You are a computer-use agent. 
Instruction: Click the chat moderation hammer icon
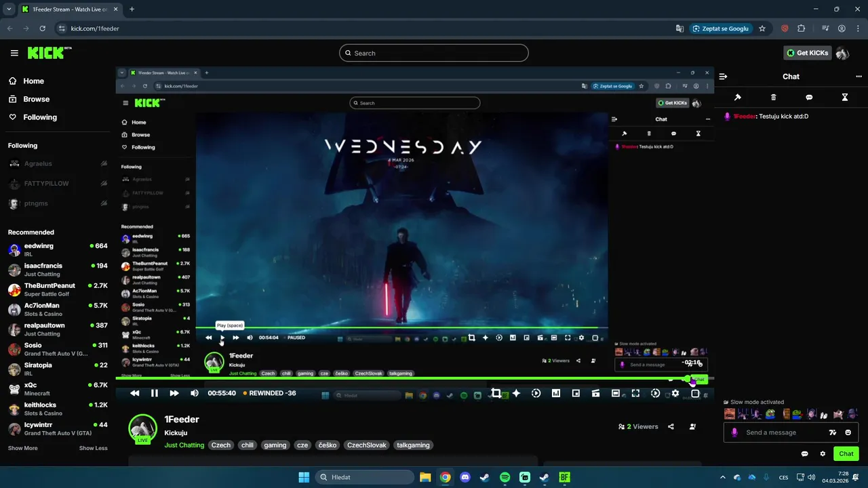[738, 98]
